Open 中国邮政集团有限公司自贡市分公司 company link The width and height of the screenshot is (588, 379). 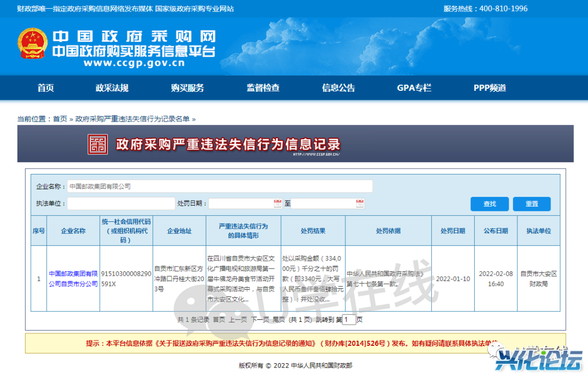click(x=73, y=278)
